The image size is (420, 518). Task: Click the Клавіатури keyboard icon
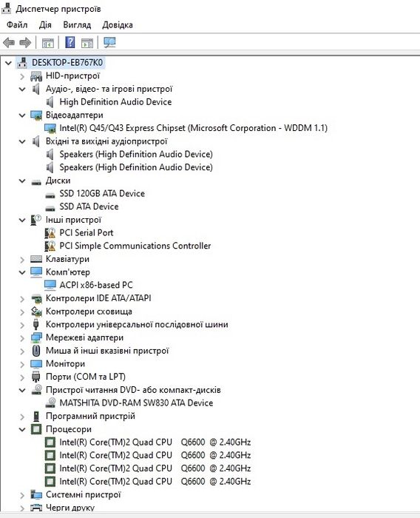[36, 259]
